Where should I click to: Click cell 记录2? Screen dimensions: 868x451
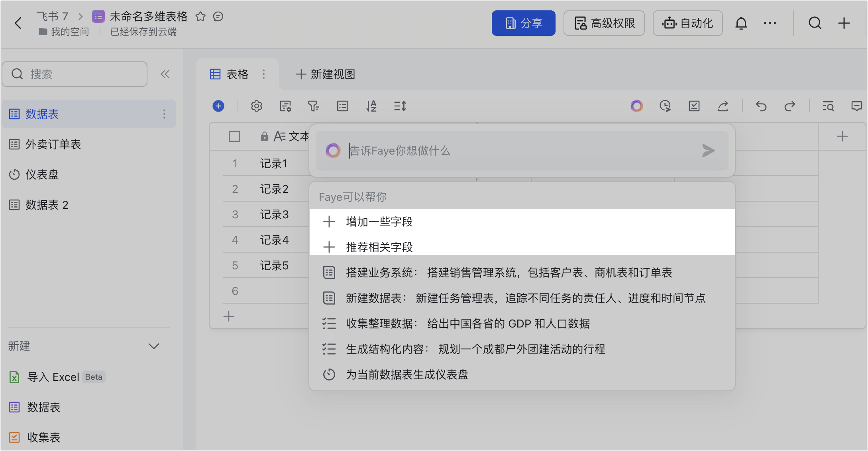pyautogui.click(x=274, y=189)
